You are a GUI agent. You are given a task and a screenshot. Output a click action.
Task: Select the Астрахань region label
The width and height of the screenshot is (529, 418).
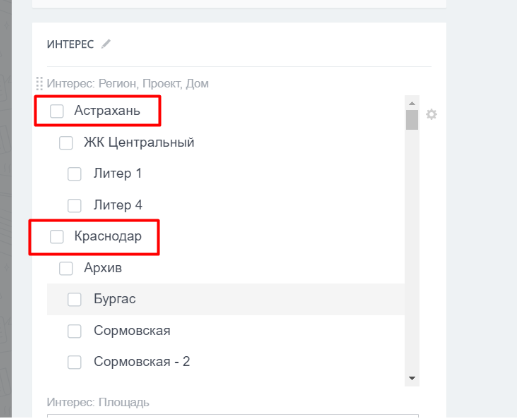pyautogui.click(x=107, y=111)
